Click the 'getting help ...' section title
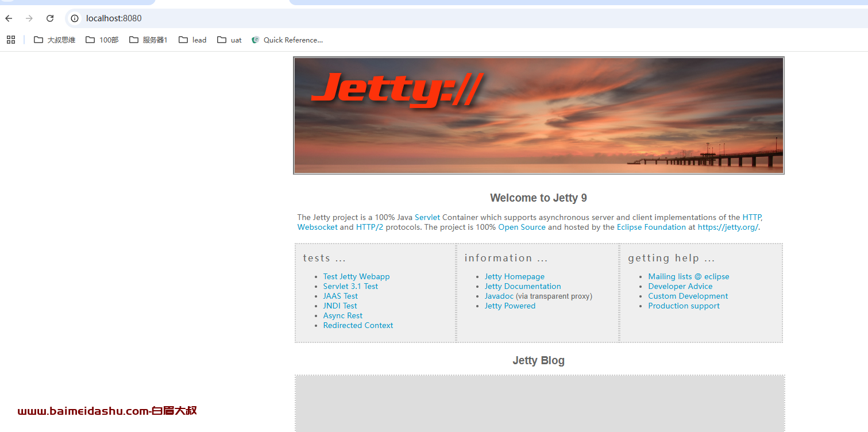This screenshot has height=432, width=868. point(672,258)
